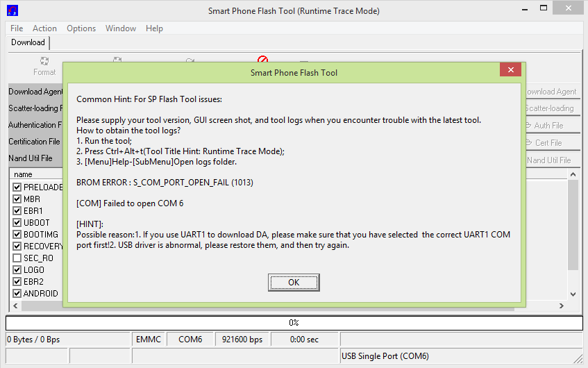This screenshot has height=368, width=588.
Task: Click the COM6 status field
Action: (190, 340)
